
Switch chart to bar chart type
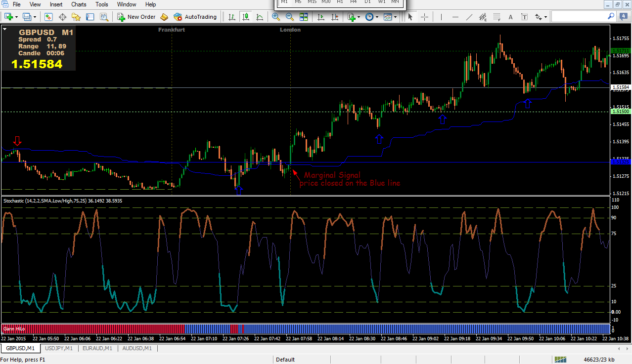(x=231, y=17)
